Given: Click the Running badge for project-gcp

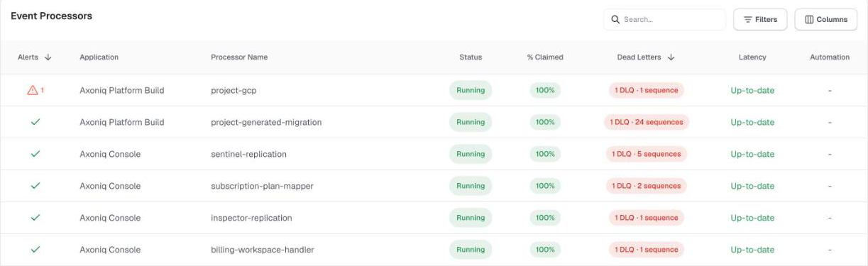Looking at the screenshot, I should (471, 90).
